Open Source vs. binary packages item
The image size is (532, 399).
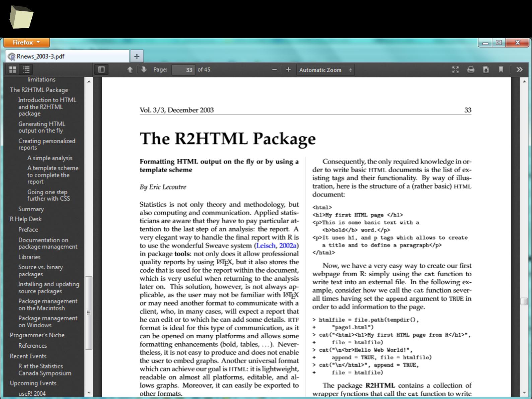tap(41, 271)
